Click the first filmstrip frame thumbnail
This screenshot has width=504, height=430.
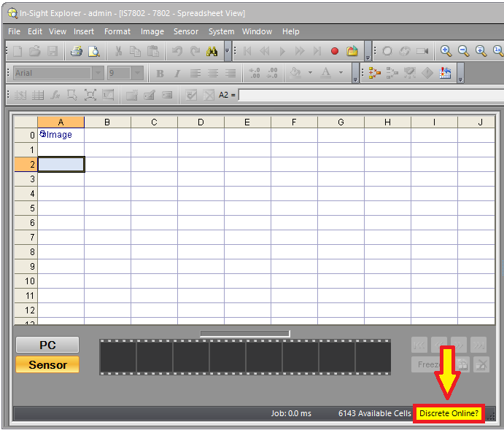tap(118, 357)
